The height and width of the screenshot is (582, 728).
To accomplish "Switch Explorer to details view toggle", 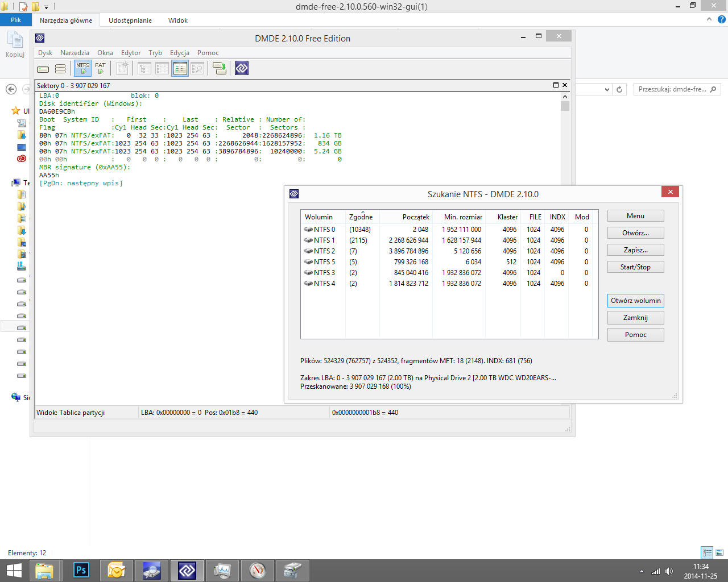I will 707,552.
